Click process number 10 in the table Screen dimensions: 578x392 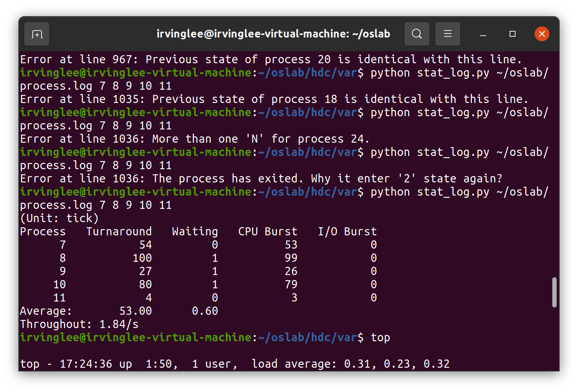[59, 284]
